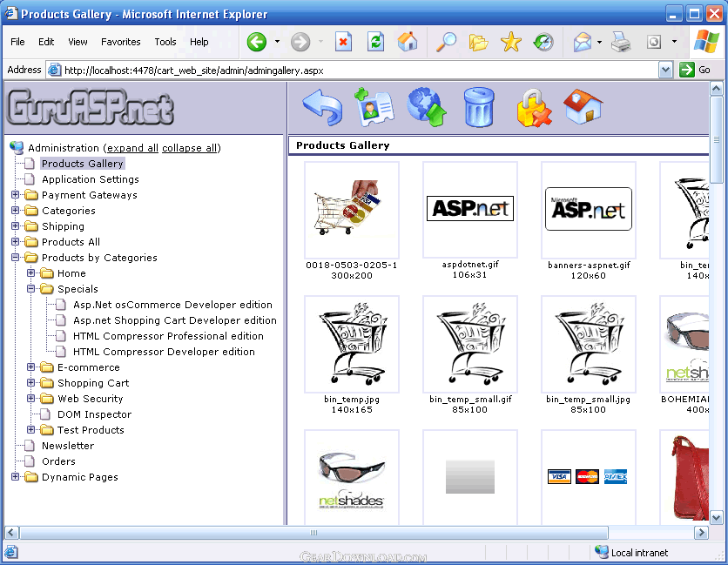This screenshot has width=728, height=565.
Task: Print the page with the printer icon
Action: pyautogui.click(x=620, y=42)
